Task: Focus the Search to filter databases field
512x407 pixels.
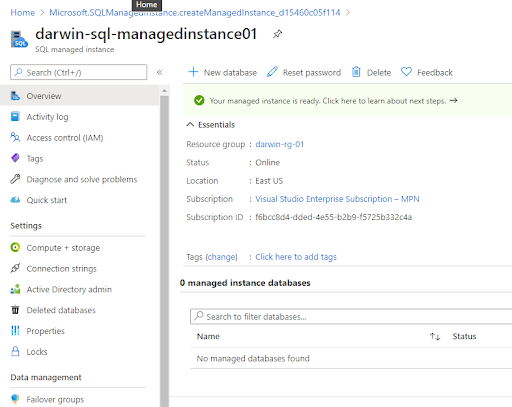Action: click(x=351, y=316)
